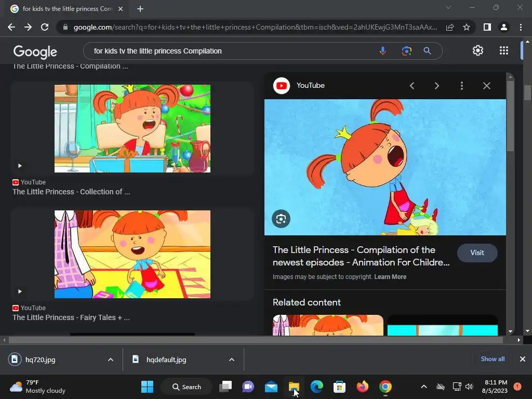Open the Google apps grid
The height and width of the screenshot is (399, 532).
point(504,50)
